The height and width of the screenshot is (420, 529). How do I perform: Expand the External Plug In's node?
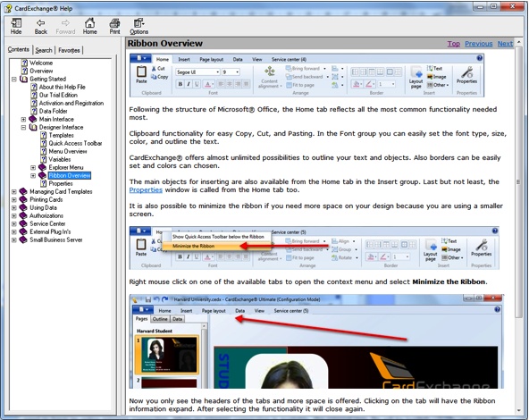[x=13, y=232]
